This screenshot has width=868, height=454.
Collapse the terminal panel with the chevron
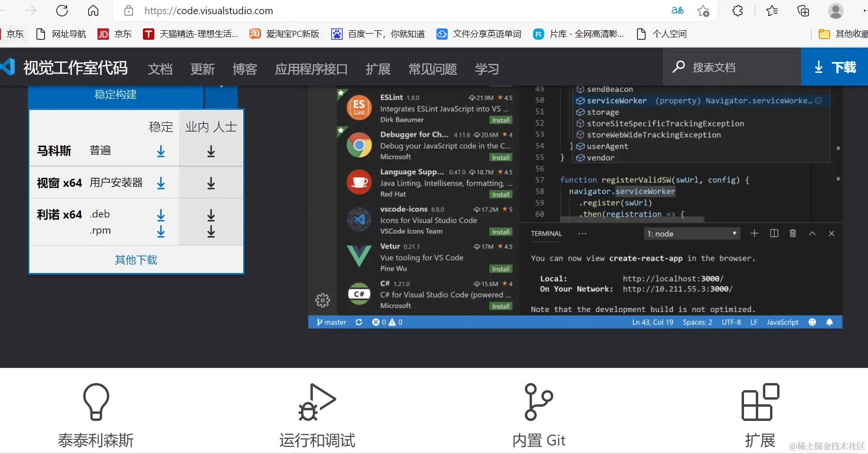pyautogui.click(x=812, y=233)
